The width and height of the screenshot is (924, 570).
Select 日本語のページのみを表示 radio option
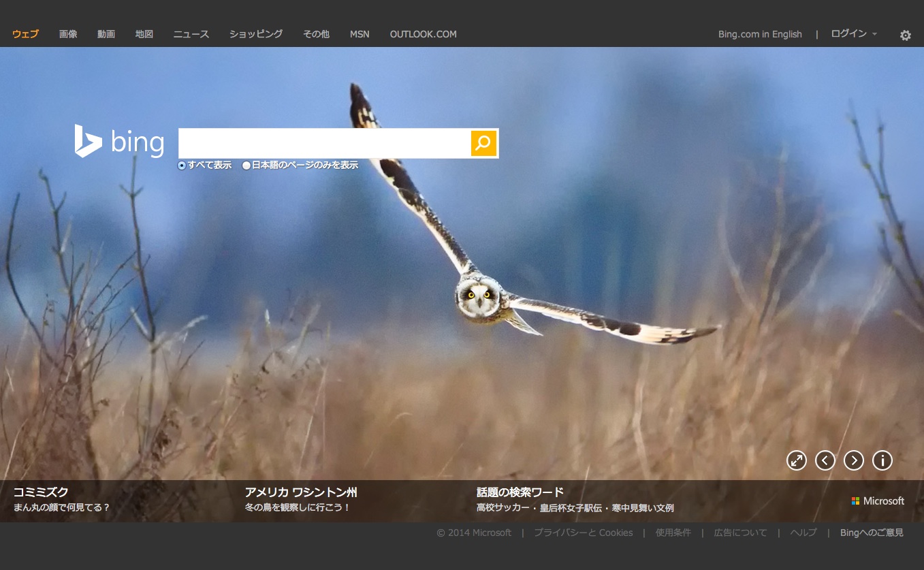pyautogui.click(x=246, y=165)
